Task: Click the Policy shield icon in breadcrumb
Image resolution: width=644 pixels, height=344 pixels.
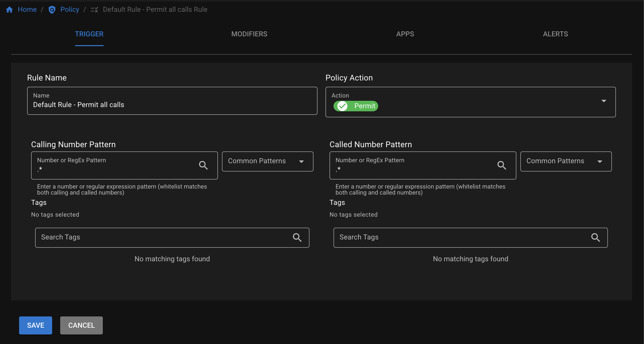Action: 52,10
